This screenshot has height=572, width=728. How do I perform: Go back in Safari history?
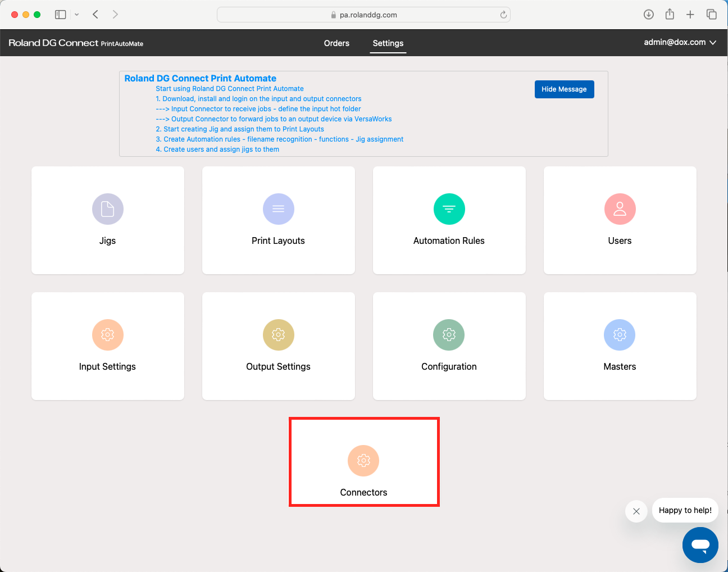pyautogui.click(x=95, y=15)
